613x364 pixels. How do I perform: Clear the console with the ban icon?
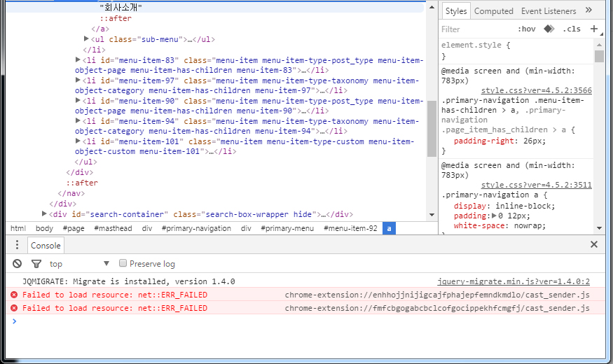[x=17, y=264]
